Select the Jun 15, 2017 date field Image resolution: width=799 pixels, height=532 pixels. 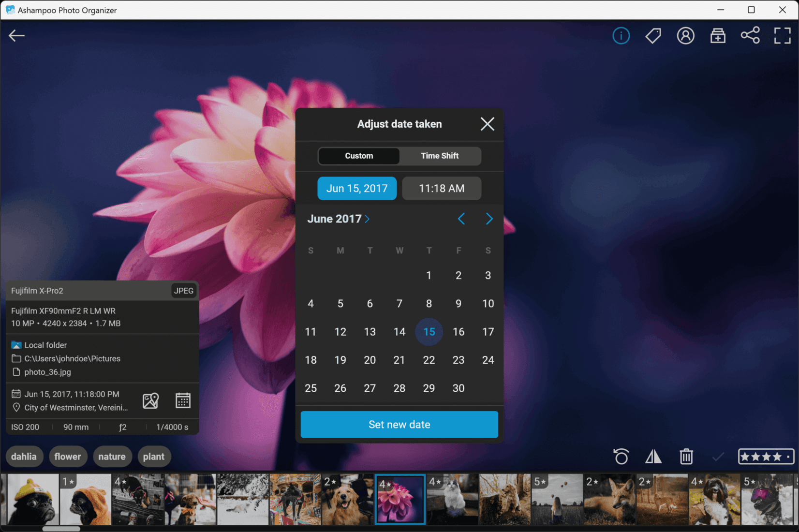click(x=357, y=188)
